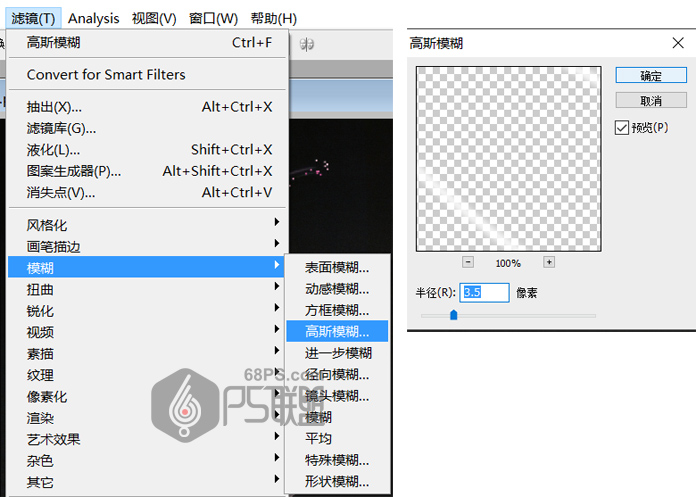Image resolution: width=696 pixels, height=497 pixels.
Task: Choose 平均 from blur submenu
Action: 337,439
